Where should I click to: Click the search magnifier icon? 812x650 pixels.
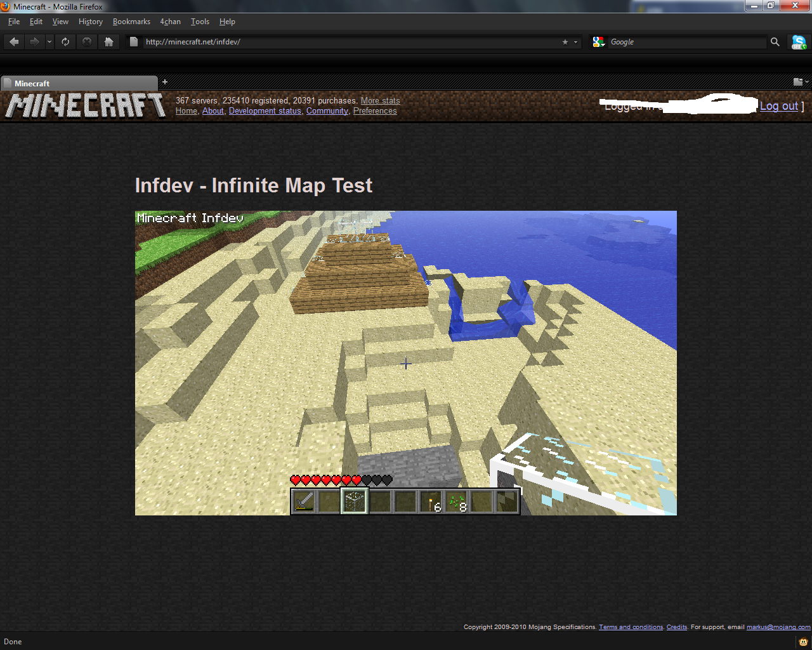click(x=775, y=42)
